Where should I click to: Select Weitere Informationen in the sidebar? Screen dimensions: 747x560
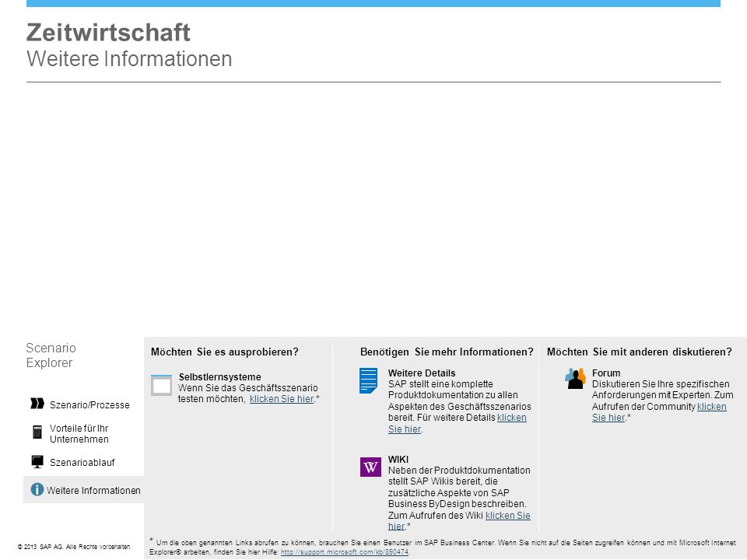93,491
